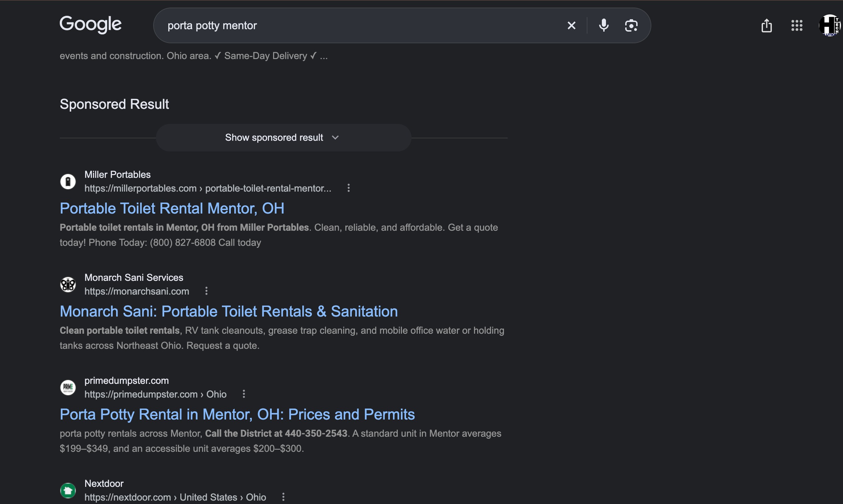Open more options for primedumpster result
Screen dimensions: 843x504
click(244, 394)
